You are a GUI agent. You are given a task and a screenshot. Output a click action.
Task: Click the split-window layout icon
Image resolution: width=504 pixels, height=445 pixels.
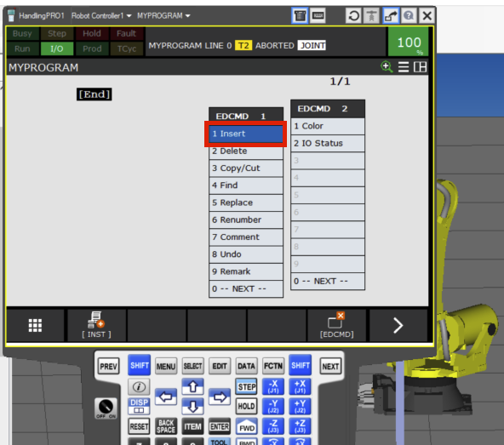click(420, 67)
